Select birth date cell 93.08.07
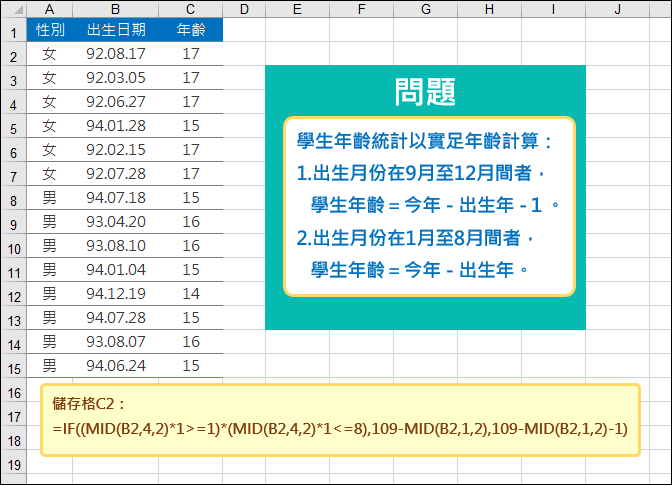Image resolution: width=672 pixels, height=485 pixels. click(x=115, y=341)
